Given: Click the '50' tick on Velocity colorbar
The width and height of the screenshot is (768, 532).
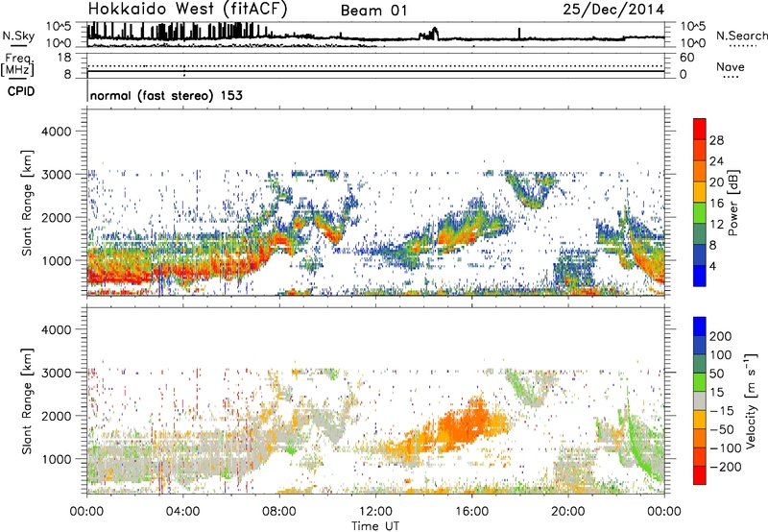Looking at the screenshot, I should (x=716, y=374).
